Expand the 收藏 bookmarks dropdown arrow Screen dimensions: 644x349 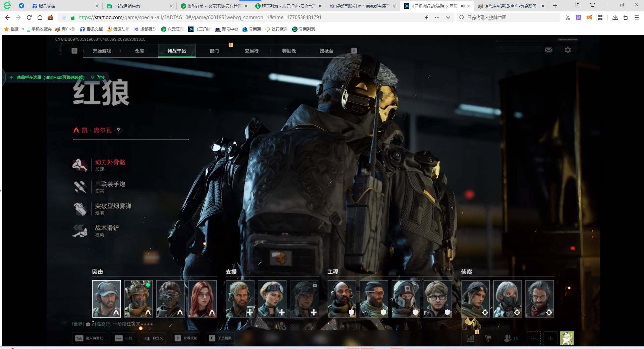point(23,29)
